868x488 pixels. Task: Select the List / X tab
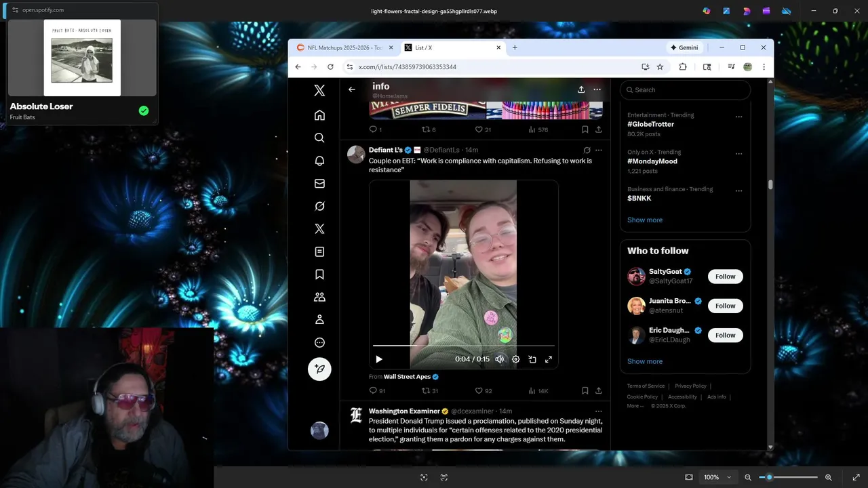click(x=452, y=47)
